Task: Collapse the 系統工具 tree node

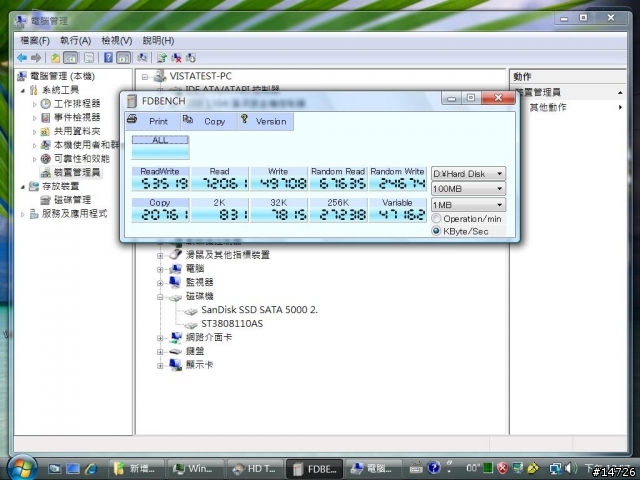Action: tap(23, 90)
